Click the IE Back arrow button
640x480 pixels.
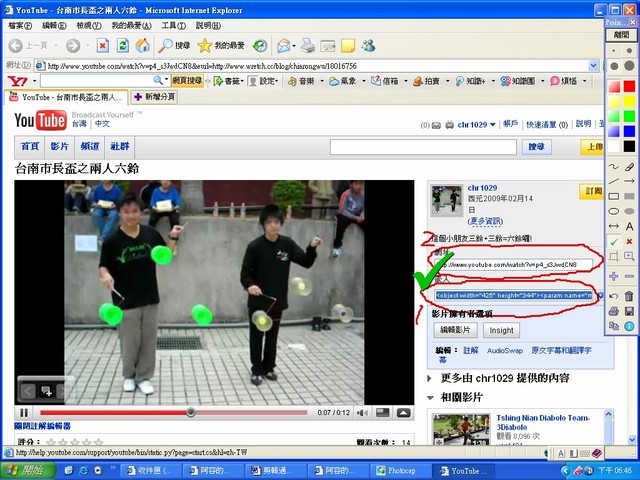(x=15, y=46)
